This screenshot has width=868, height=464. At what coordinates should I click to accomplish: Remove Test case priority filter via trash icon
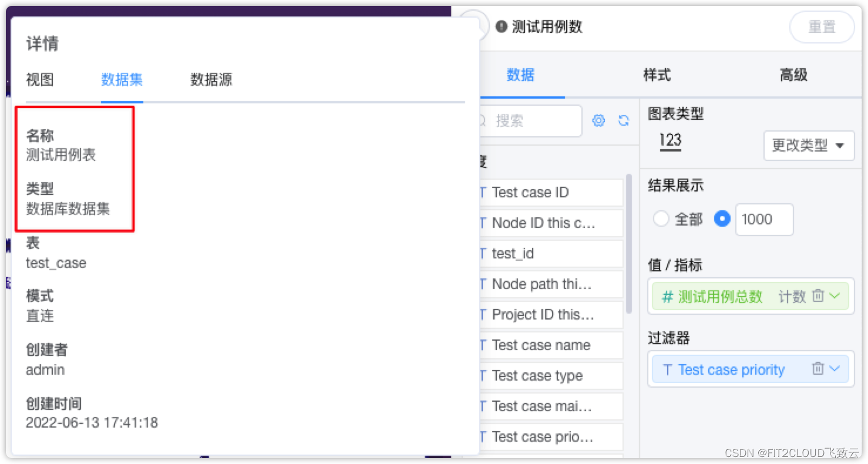point(818,369)
